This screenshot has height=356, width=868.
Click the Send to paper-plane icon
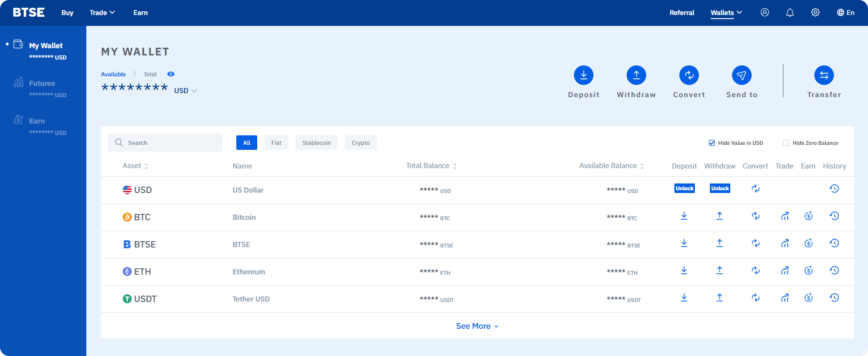click(x=742, y=75)
